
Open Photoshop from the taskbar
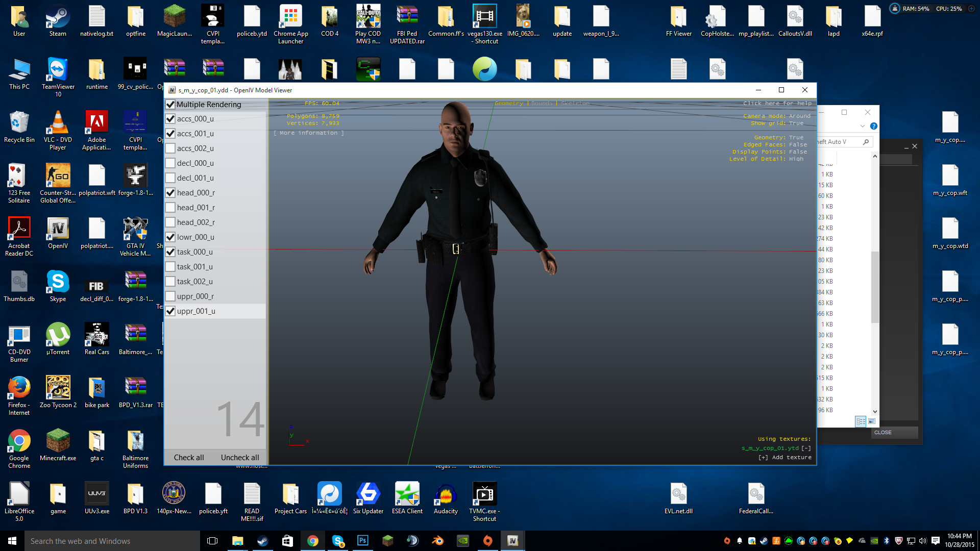[x=363, y=541]
